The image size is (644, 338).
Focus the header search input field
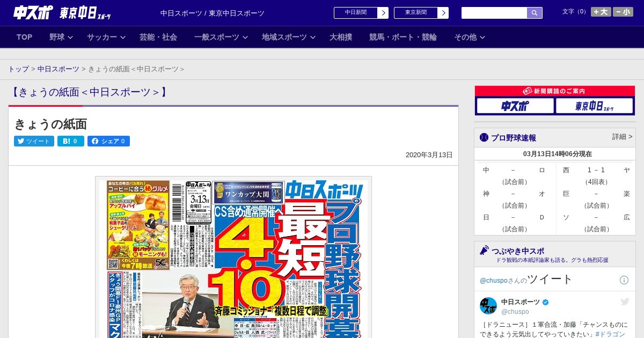click(494, 13)
